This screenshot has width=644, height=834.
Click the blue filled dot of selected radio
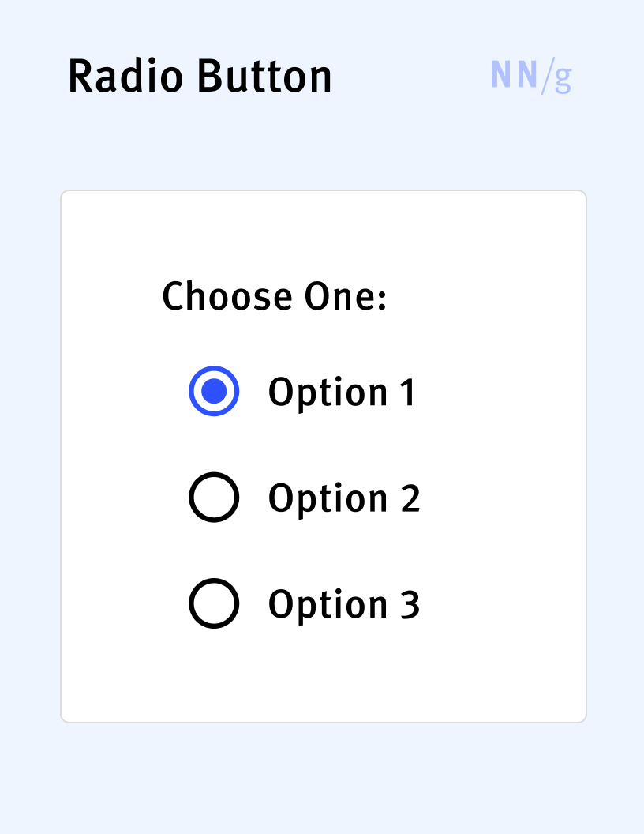(x=214, y=391)
